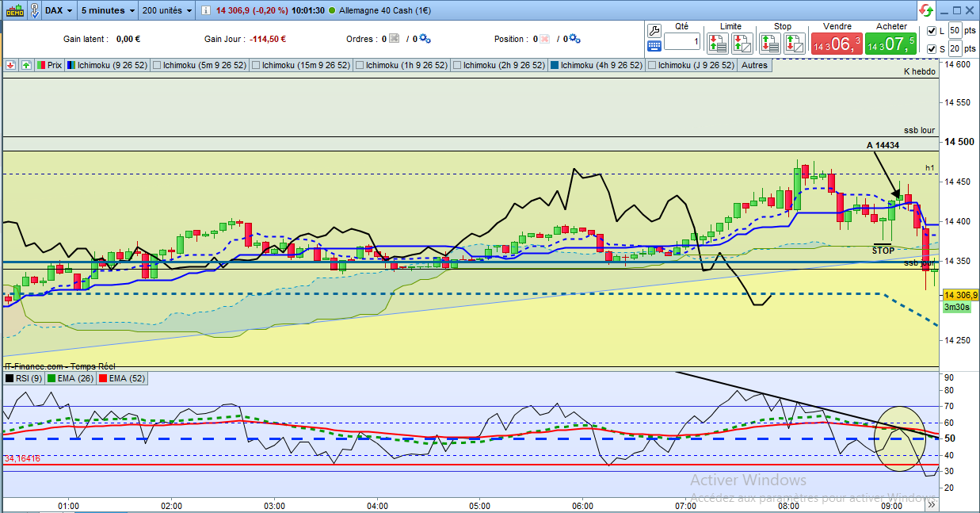Click the green Acheter price button
This screenshot has width=980, height=513.
[x=891, y=44]
